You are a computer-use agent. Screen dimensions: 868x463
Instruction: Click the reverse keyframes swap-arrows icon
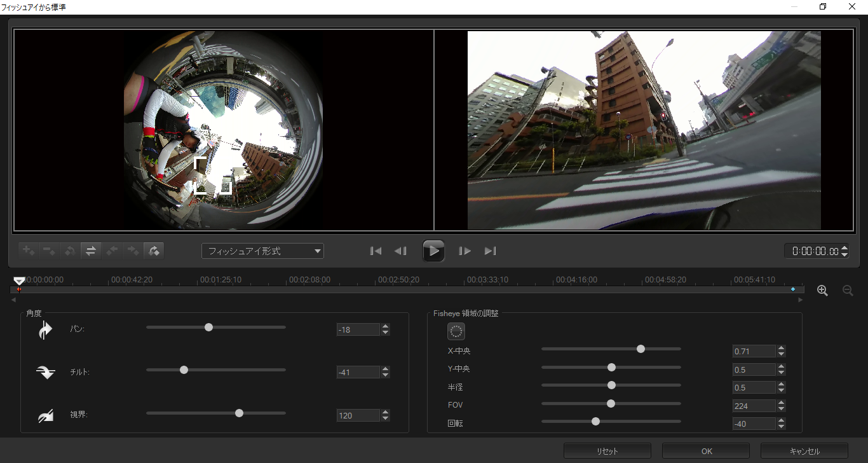pyautogui.click(x=91, y=251)
